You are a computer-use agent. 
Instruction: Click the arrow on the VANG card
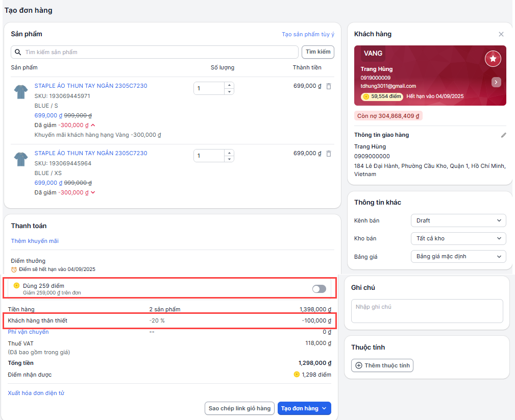pos(496,82)
